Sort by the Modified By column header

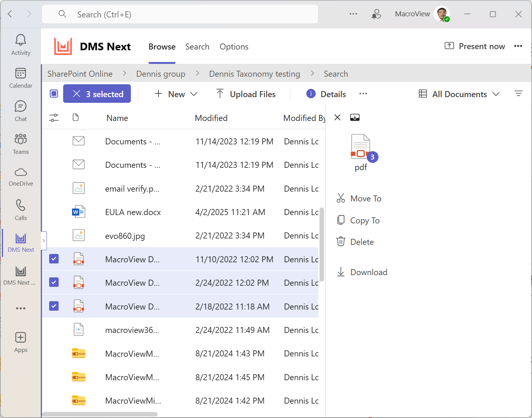pos(304,118)
